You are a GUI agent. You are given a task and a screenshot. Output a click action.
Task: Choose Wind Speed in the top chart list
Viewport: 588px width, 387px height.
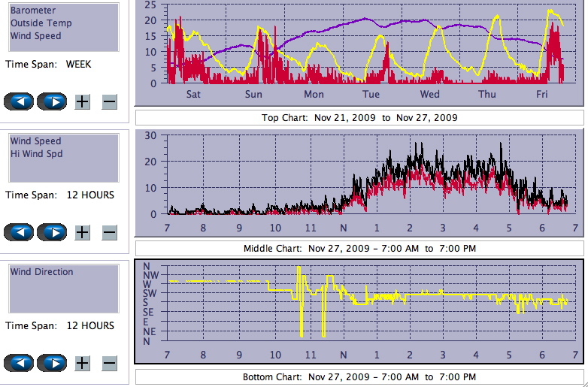36,36
